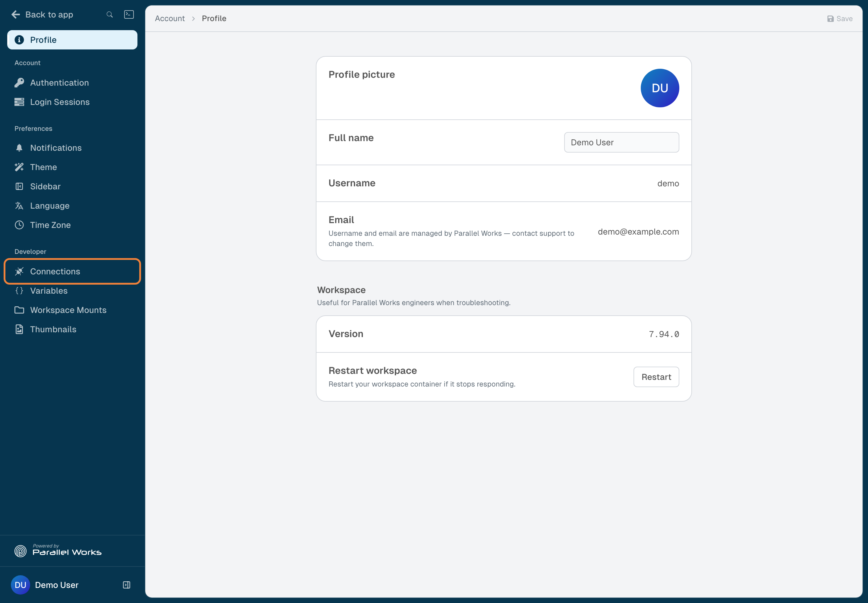Image resolution: width=868 pixels, height=603 pixels.
Task: Open Notifications preferences
Action: pyautogui.click(x=72, y=148)
